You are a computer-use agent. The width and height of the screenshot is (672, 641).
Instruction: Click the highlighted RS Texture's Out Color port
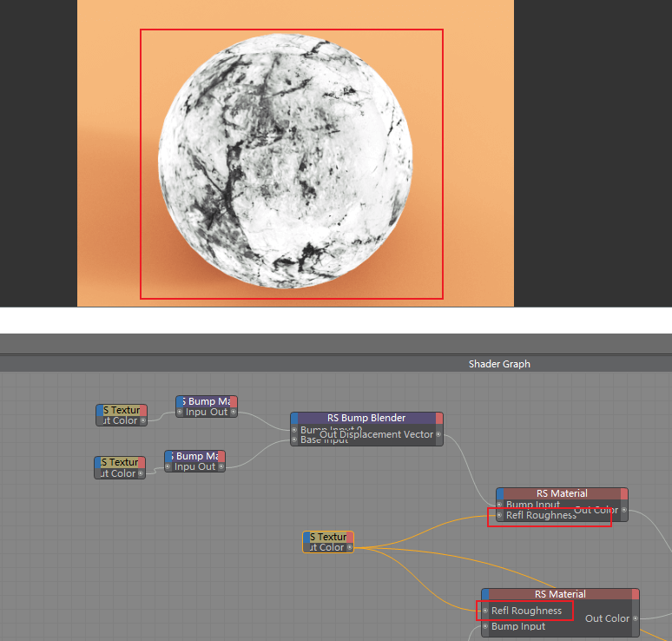pos(350,547)
